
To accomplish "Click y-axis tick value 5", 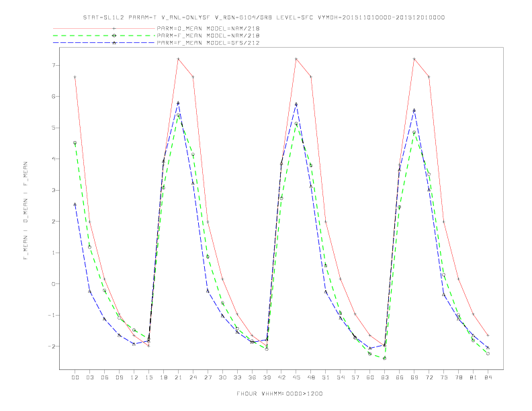I will coord(54,128).
